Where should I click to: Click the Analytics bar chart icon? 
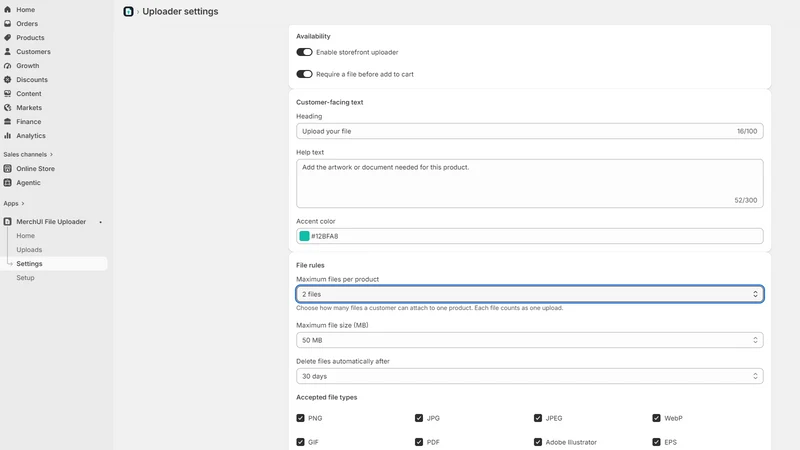[x=8, y=136]
